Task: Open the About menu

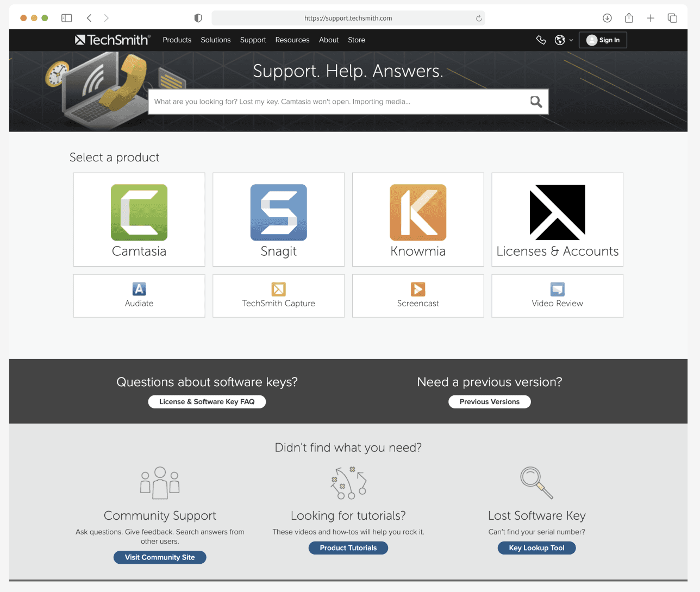Action: pos(329,40)
